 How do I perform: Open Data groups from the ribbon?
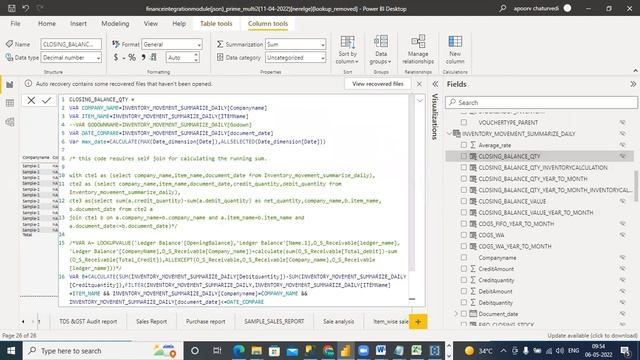point(381,49)
